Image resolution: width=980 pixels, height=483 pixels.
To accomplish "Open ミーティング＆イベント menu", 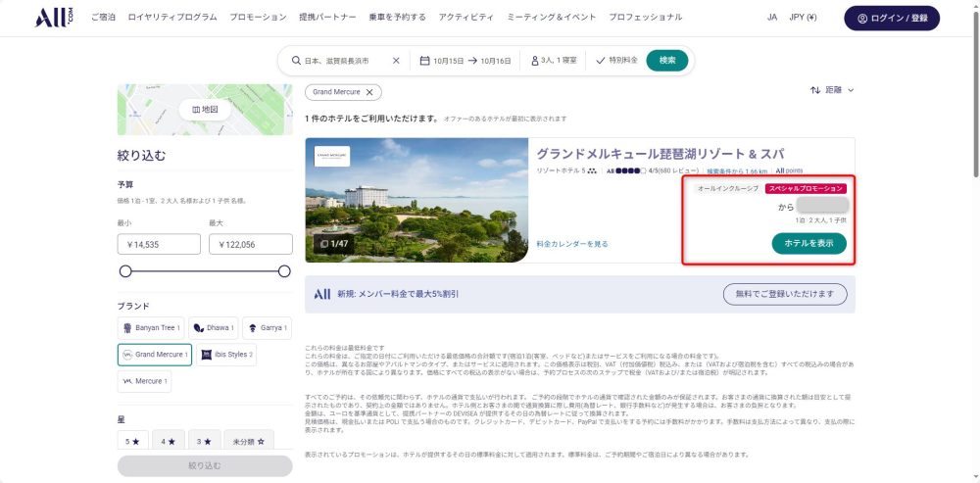I will 551,18.
